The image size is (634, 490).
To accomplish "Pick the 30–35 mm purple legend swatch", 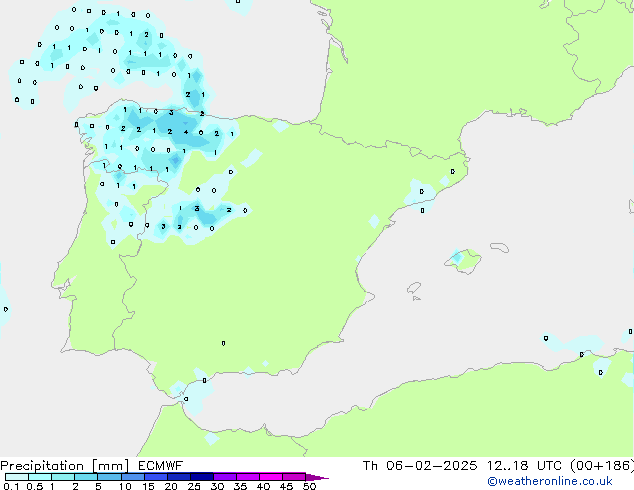I will pos(224,477).
